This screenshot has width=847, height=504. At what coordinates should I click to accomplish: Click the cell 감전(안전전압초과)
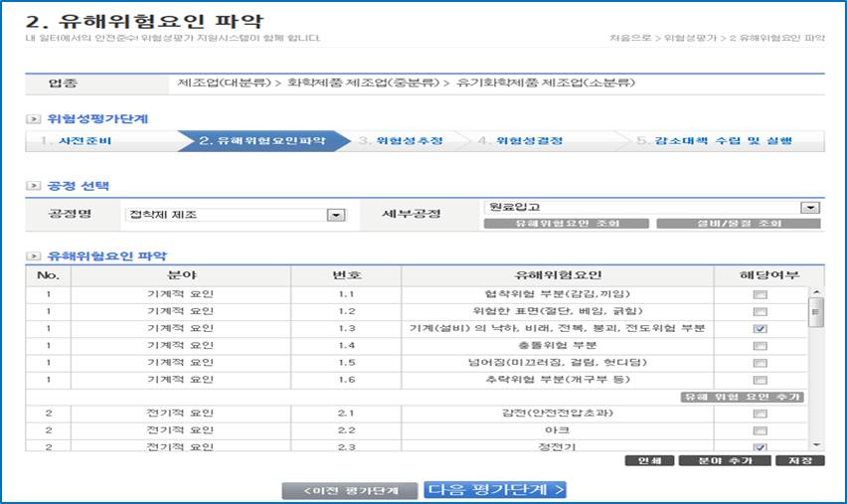tap(558, 414)
